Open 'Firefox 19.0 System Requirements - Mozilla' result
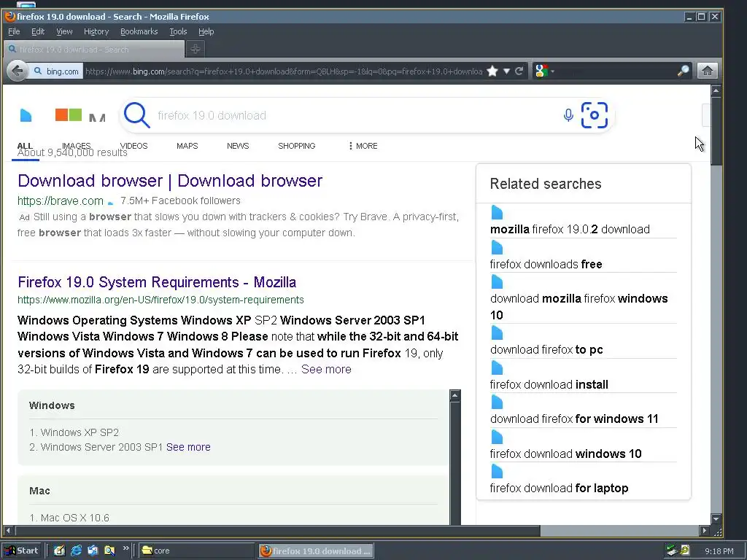 pos(157,282)
